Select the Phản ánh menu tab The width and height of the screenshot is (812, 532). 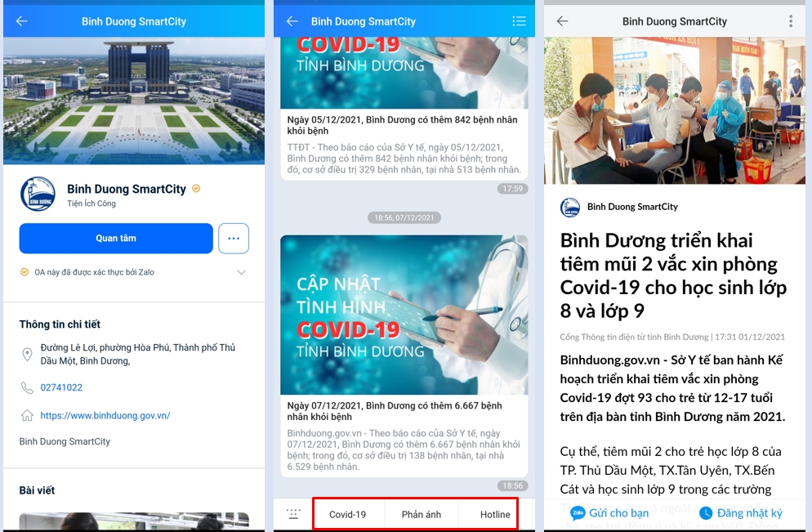(x=422, y=514)
